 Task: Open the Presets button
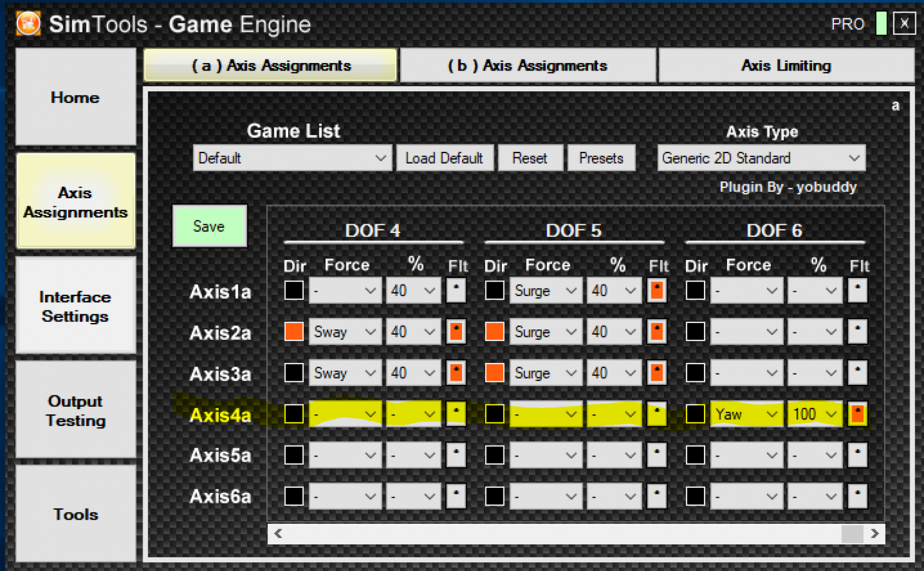[601, 158]
